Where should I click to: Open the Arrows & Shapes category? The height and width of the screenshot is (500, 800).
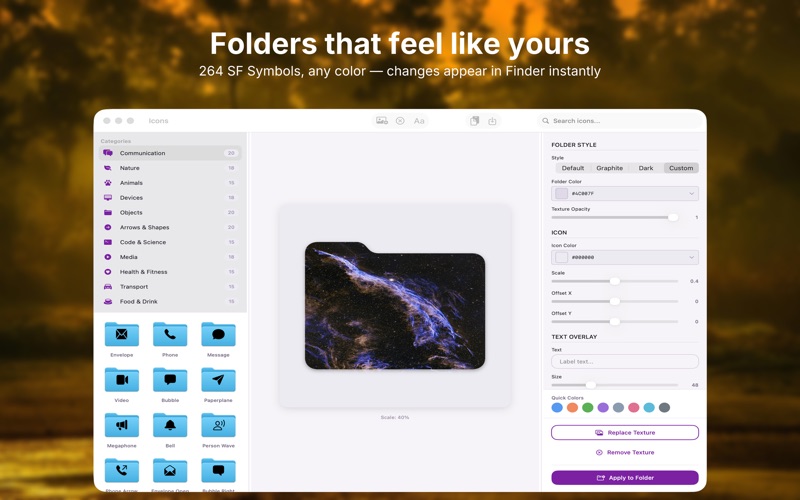click(170, 227)
